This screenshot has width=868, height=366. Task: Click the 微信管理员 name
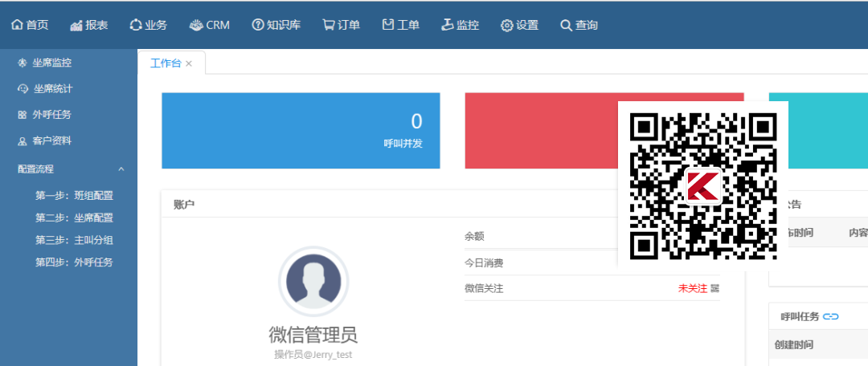pos(313,335)
